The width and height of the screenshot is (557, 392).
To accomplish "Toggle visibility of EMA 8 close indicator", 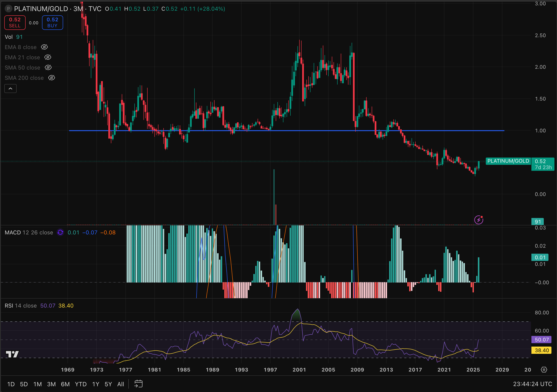I will (44, 47).
